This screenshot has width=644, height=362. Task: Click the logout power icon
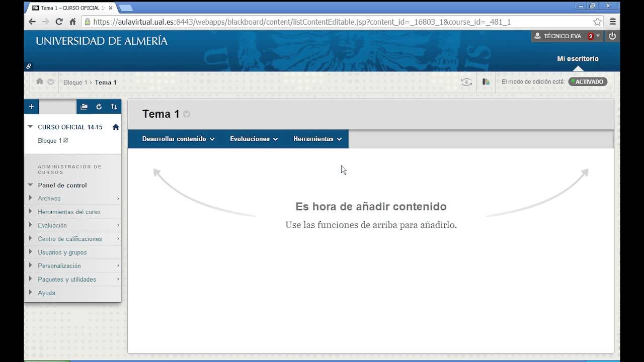tap(612, 36)
